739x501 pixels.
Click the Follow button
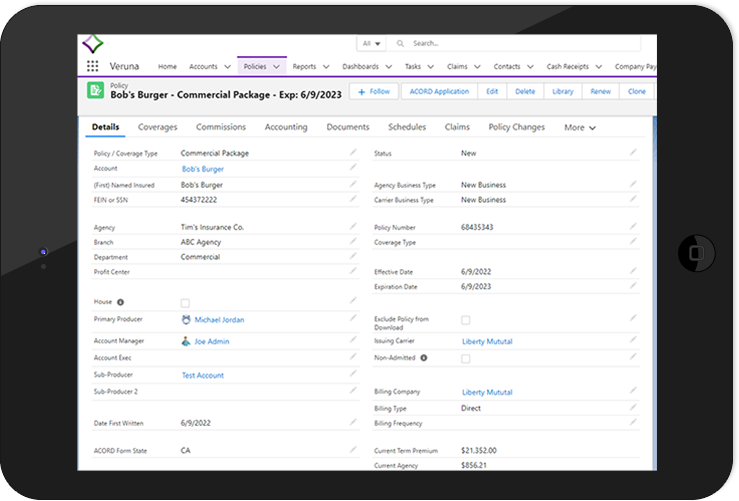click(x=374, y=91)
